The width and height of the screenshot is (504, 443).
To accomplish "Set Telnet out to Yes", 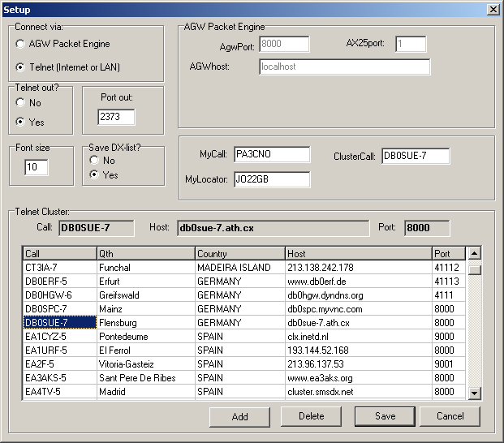I will click(x=21, y=123).
